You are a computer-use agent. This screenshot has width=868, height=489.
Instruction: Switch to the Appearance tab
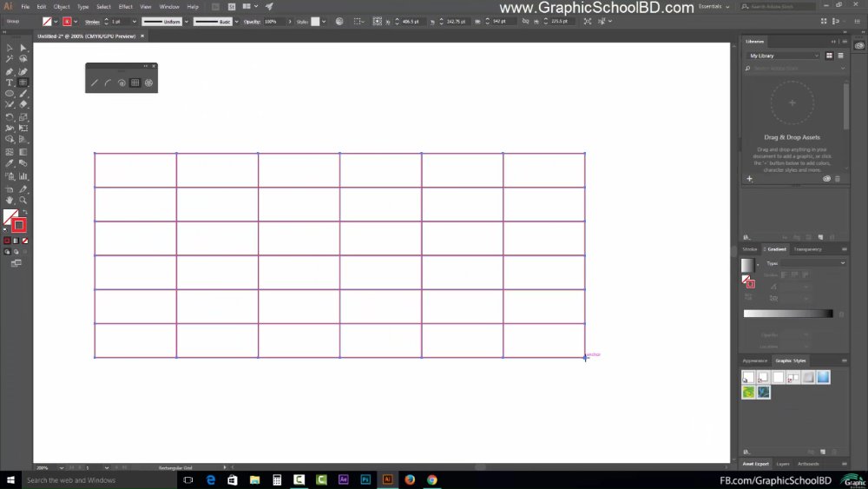(754, 360)
